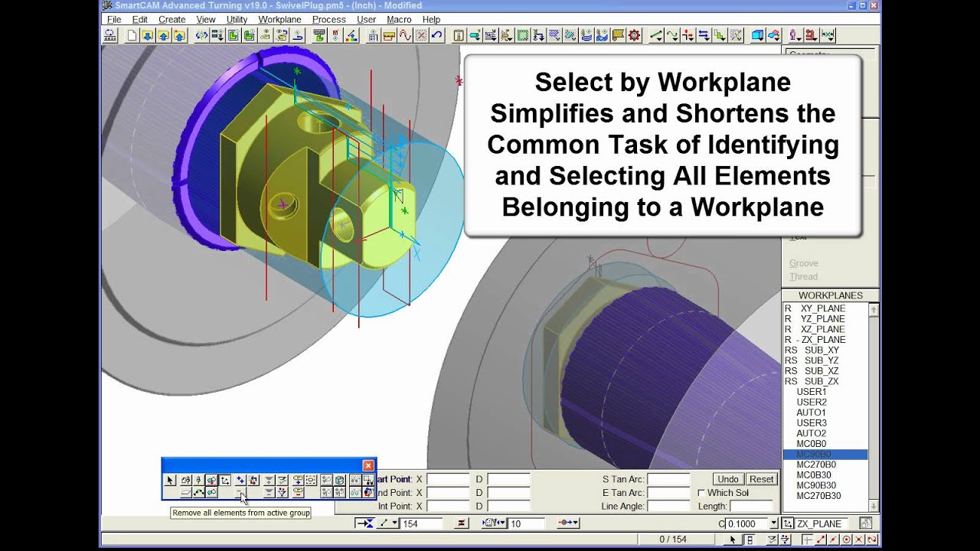This screenshot has height=551, width=980.
Task: Click the blue curved Undo arrow toolbar icon
Action: 436,35
